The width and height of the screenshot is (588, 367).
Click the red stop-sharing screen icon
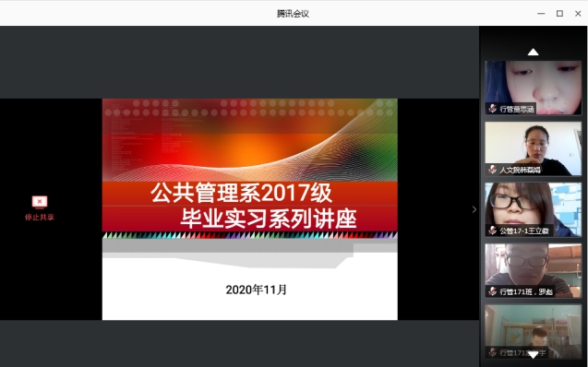40,202
